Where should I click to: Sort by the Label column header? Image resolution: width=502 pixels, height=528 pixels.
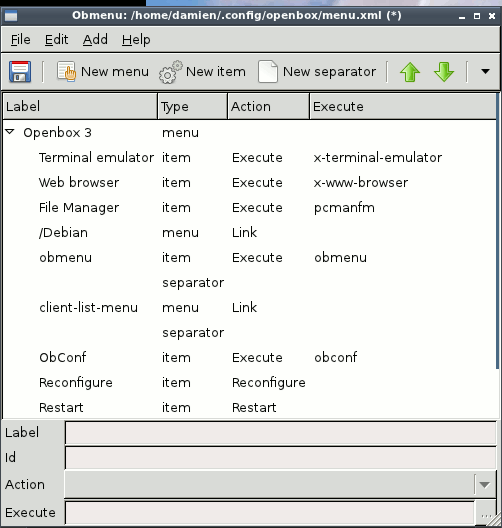(80, 106)
